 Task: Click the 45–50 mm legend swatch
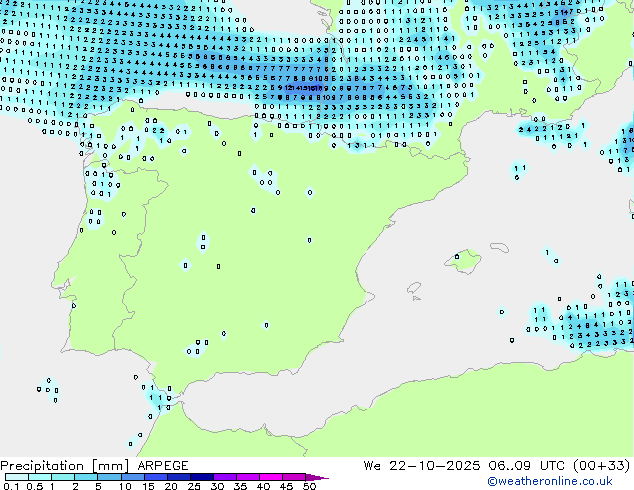(x=294, y=477)
